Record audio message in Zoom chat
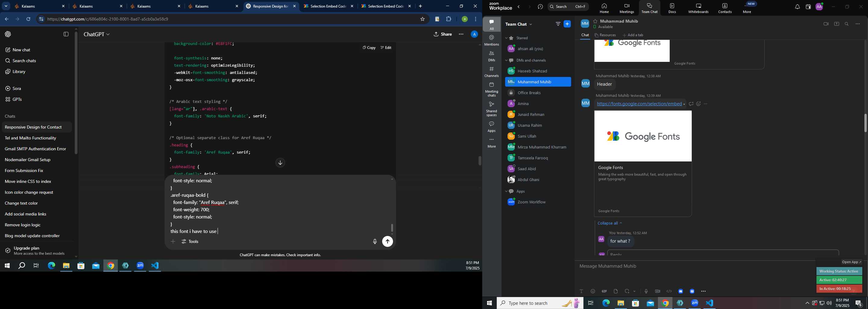The width and height of the screenshot is (868, 309). 646,291
